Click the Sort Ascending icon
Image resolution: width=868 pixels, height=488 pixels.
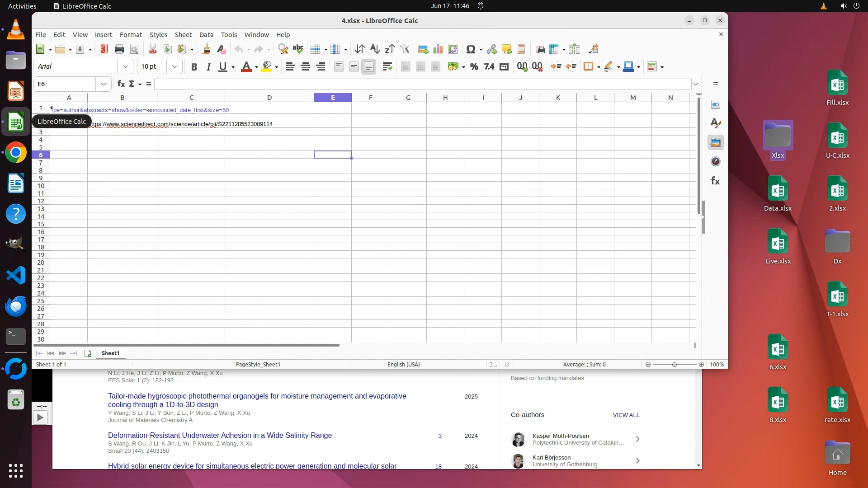click(375, 49)
